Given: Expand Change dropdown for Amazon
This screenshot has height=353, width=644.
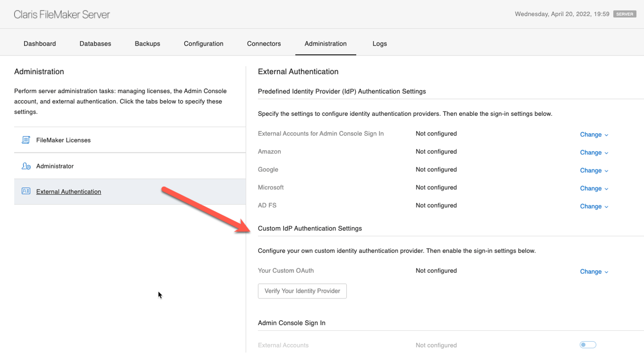Looking at the screenshot, I should (594, 152).
